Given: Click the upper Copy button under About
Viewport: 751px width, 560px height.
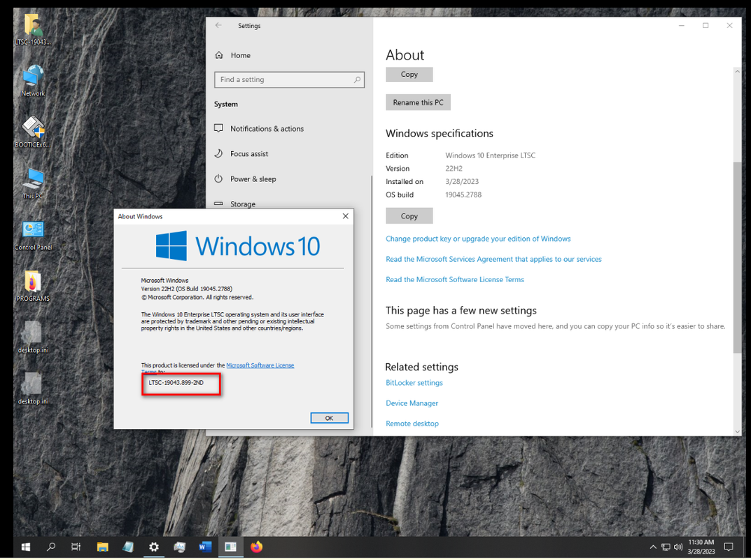Looking at the screenshot, I should pyautogui.click(x=409, y=74).
